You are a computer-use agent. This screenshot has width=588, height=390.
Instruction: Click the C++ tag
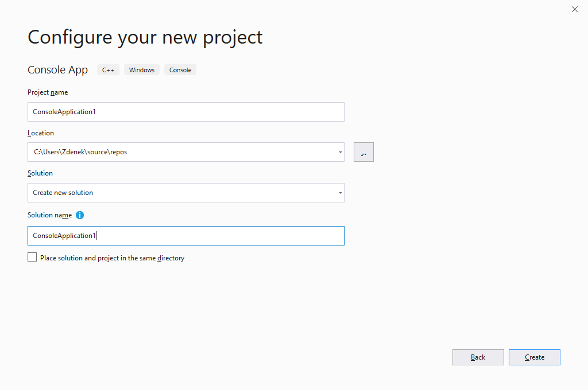(108, 70)
